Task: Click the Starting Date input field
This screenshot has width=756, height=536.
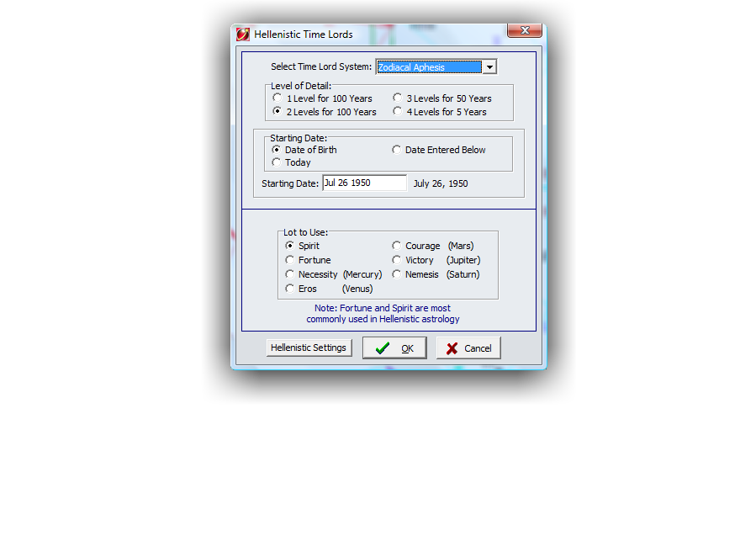Action: click(364, 183)
